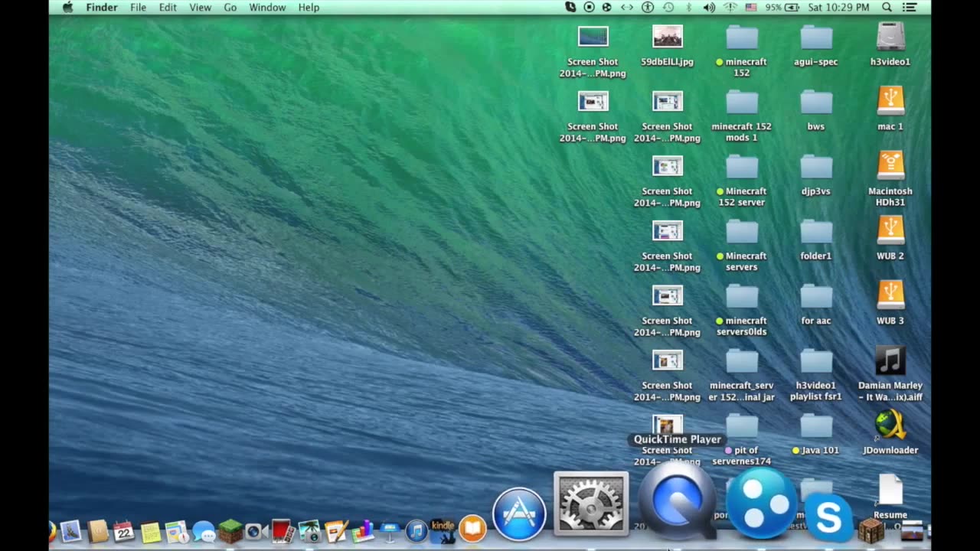Open the US flag input source menu

(750, 8)
